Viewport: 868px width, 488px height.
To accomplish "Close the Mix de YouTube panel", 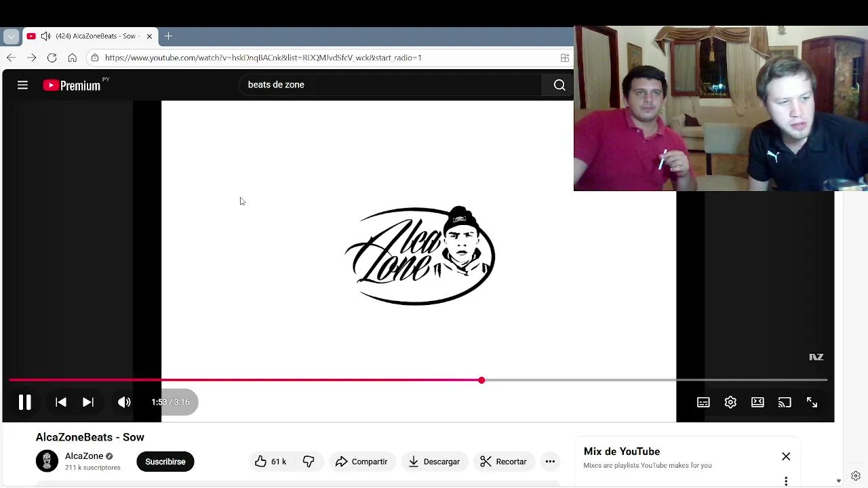I will point(786,457).
